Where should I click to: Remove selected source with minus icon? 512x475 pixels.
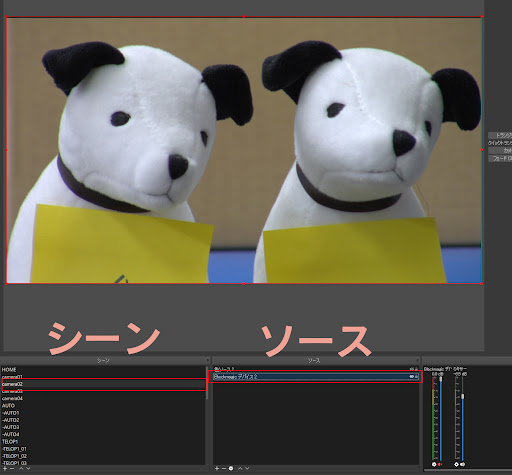pos(224,469)
